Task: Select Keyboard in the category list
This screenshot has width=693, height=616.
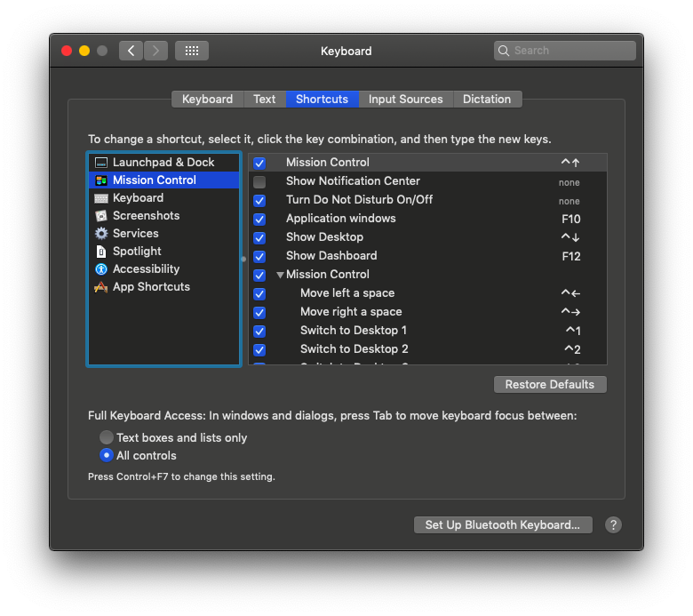Action: click(163, 197)
